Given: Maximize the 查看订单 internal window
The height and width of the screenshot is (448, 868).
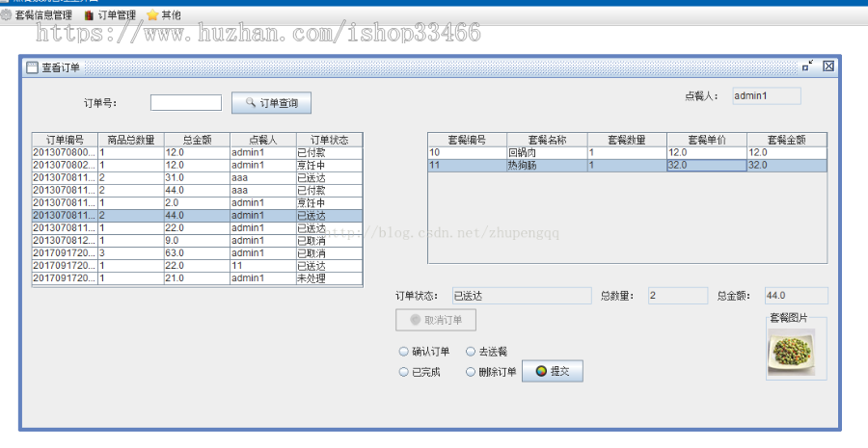Looking at the screenshot, I should coord(807,66).
